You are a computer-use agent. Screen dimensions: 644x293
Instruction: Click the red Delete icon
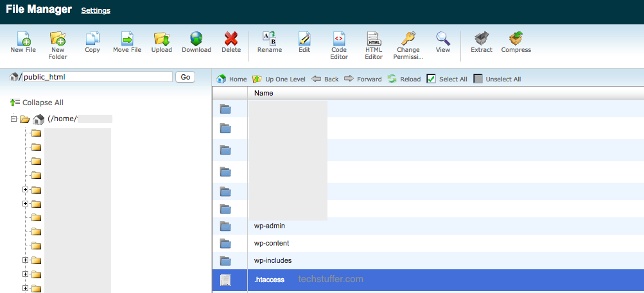click(231, 39)
